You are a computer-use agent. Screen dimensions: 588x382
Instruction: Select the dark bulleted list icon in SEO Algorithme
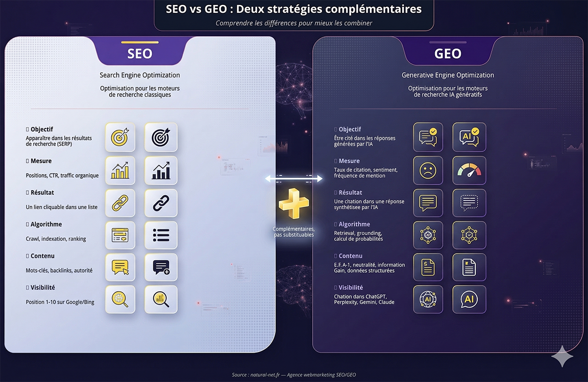tap(161, 235)
